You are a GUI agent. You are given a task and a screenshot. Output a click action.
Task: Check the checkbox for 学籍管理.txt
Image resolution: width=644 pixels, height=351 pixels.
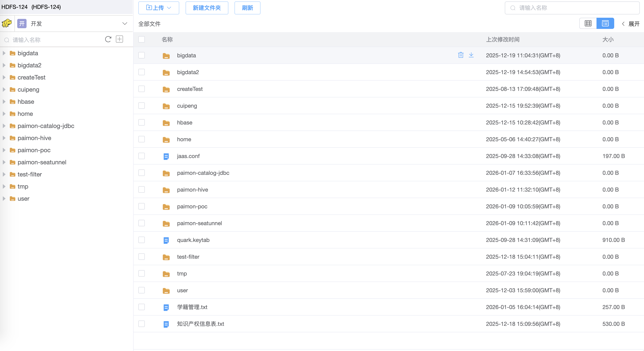[x=142, y=307]
